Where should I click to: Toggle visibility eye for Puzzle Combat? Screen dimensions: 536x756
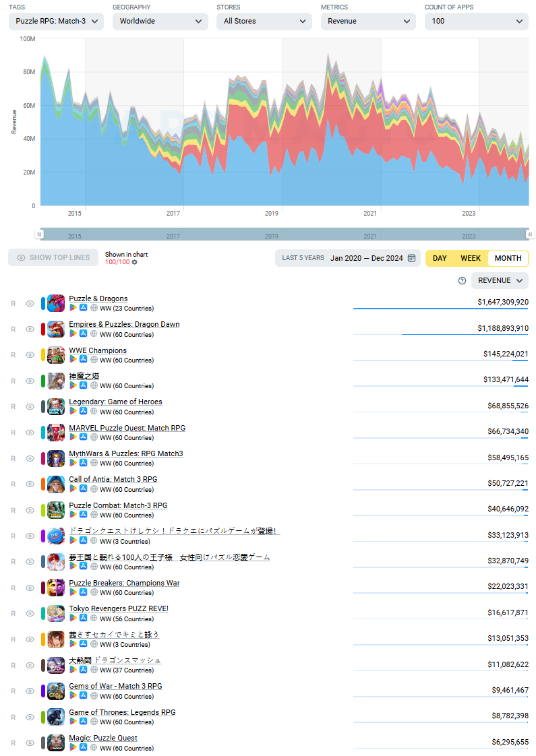(30, 511)
